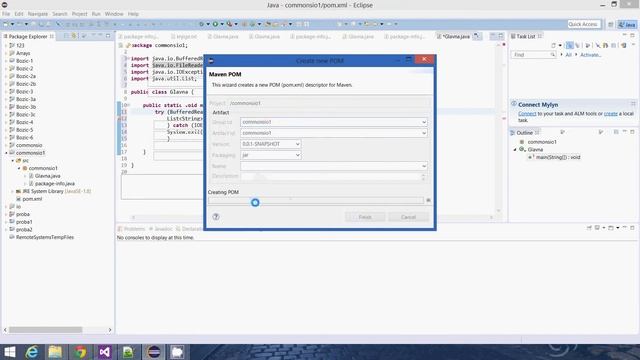Click the stop icon beside the progress bar

tap(428, 200)
